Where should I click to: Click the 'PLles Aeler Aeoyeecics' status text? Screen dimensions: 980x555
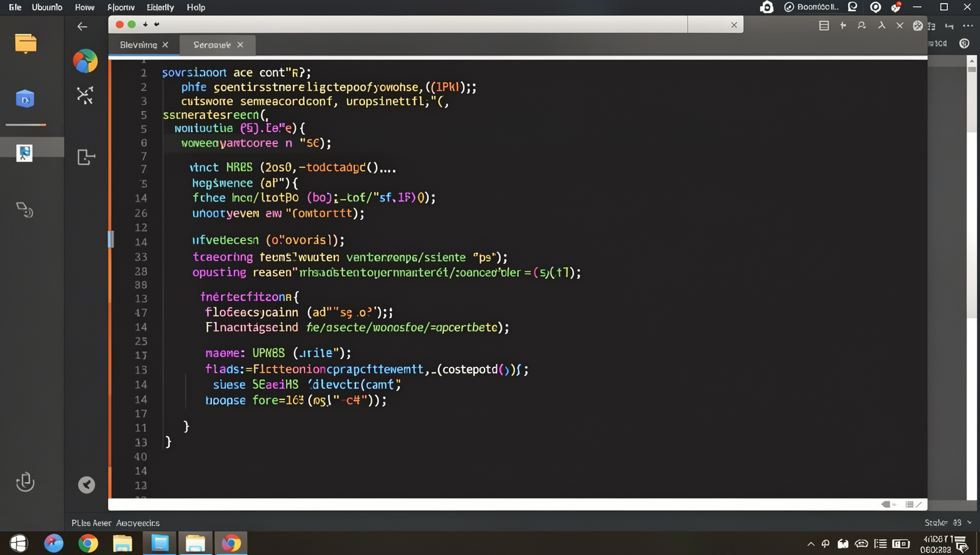[116, 523]
